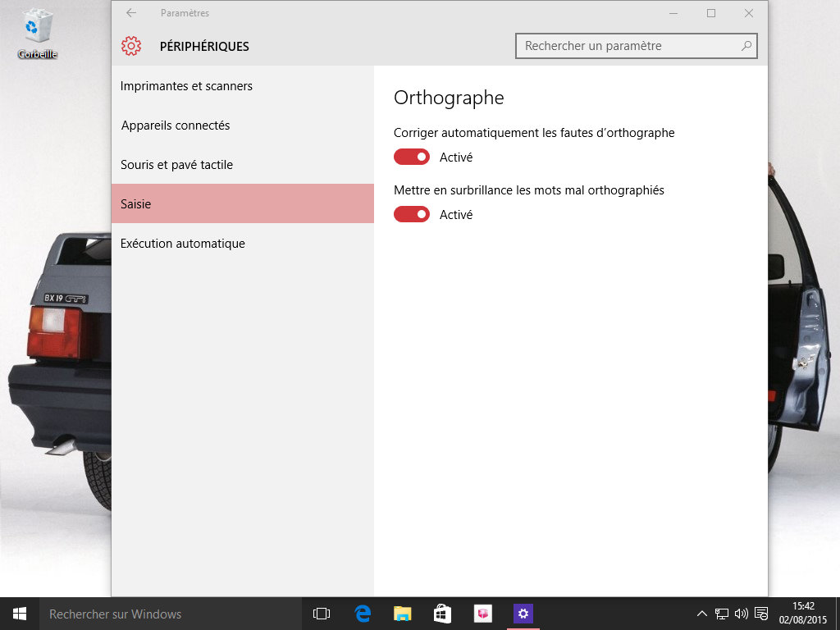Open Task View in the taskbar
The height and width of the screenshot is (630, 840).
click(x=321, y=614)
